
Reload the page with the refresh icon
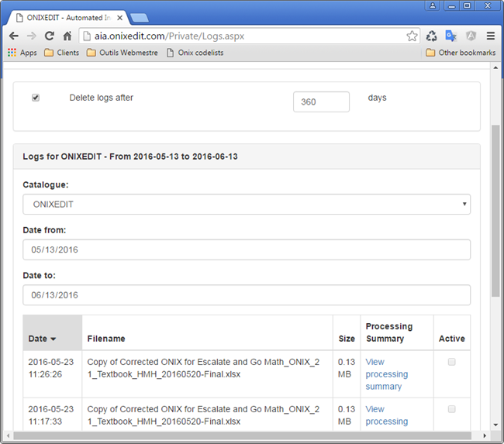click(49, 36)
